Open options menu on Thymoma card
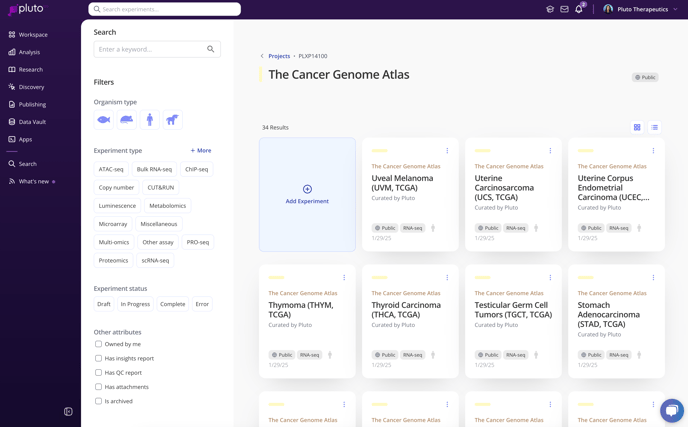This screenshot has width=688, height=427. pyautogui.click(x=344, y=278)
